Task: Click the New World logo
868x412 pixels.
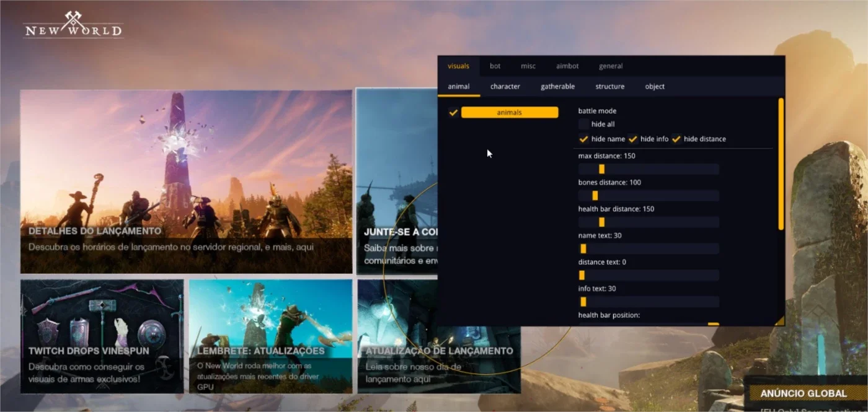Action: pos(73,25)
